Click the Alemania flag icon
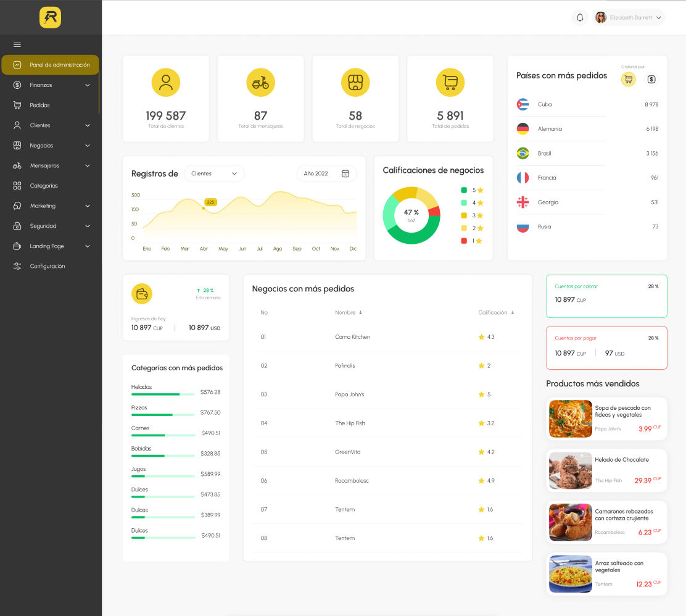The height and width of the screenshot is (616, 686). (x=523, y=129)
